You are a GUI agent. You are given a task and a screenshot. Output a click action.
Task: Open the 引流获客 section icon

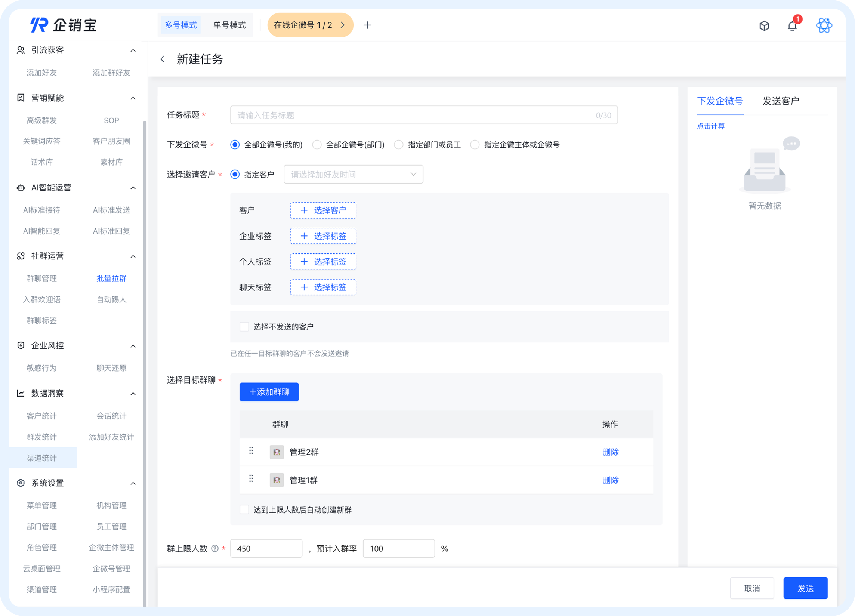(21, 50)
